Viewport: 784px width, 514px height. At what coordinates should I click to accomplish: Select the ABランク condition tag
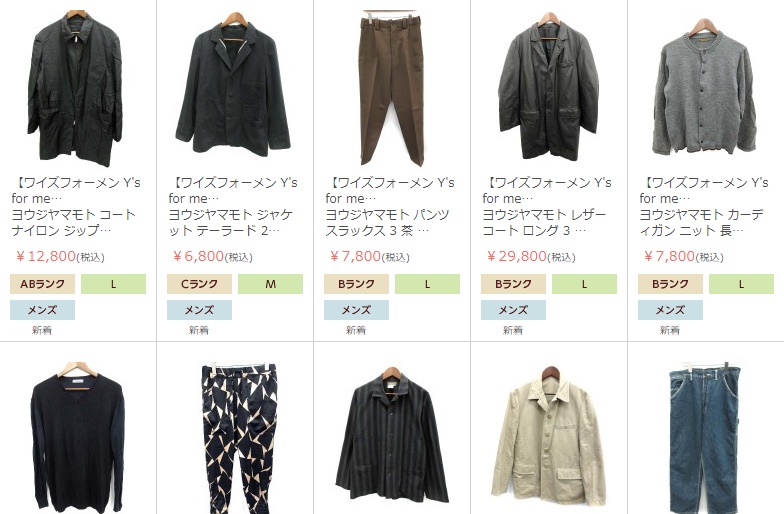click(x=42, y=284)
